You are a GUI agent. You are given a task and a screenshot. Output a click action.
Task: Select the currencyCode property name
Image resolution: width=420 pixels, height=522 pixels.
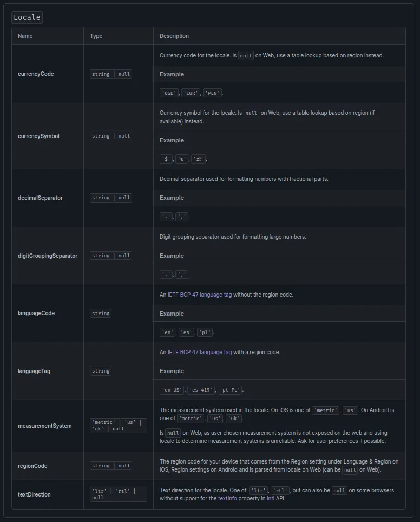pyautogui.click(x=36, y=74)
